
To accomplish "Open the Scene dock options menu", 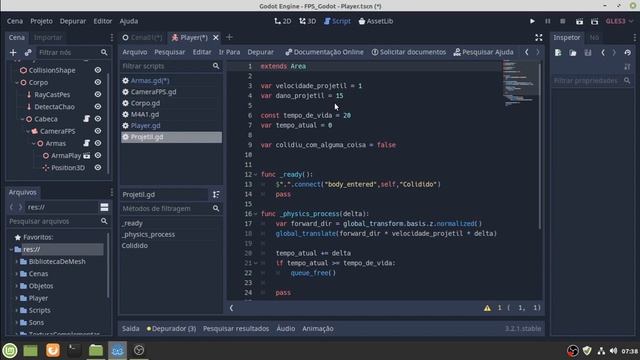I will [111, 38].
